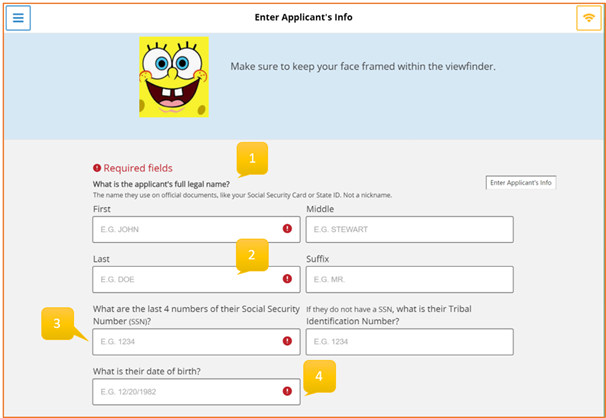Click the 'Middle' label

click(x=320, y=209)
